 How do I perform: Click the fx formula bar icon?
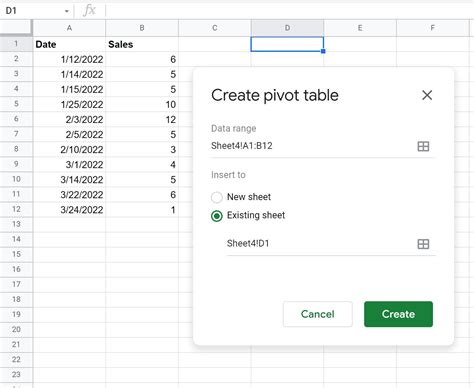pyautogui.click(x=89, y=11)
